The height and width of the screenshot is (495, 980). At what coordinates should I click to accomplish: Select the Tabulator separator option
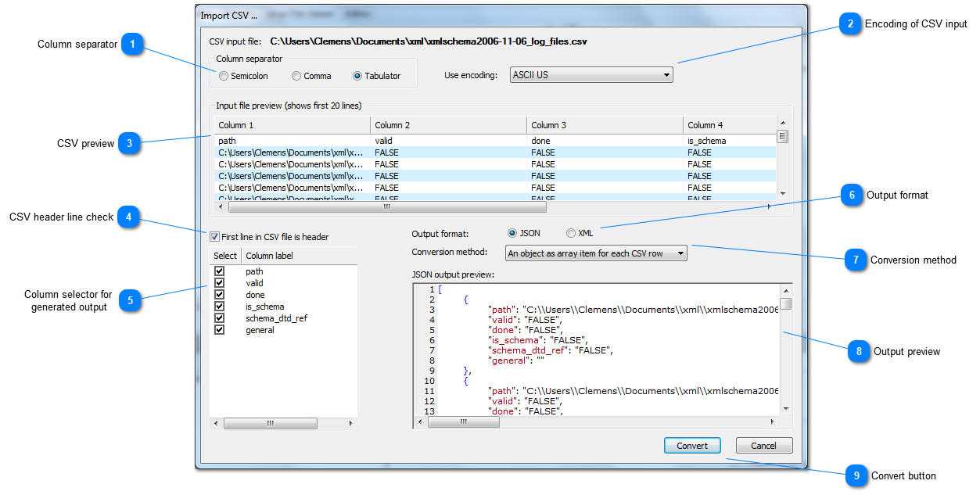click(357, 76)
